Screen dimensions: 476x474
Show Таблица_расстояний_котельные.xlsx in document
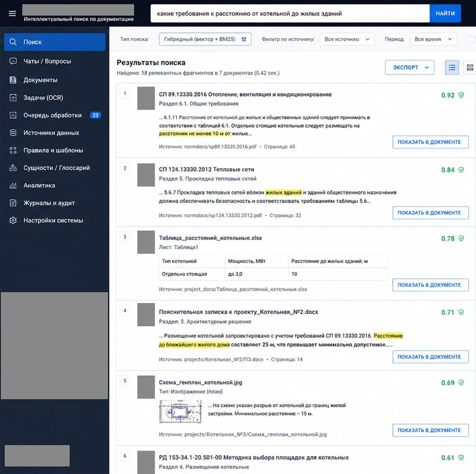pos(431,285)
